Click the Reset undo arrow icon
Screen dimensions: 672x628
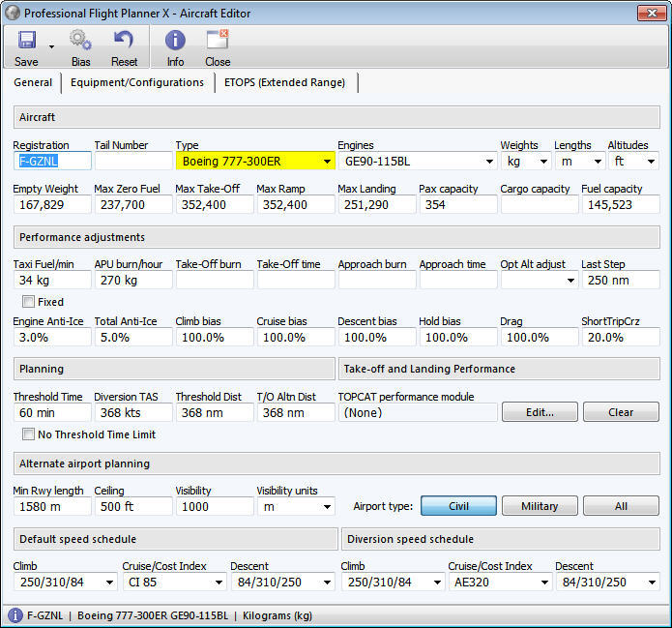(124, 40)
